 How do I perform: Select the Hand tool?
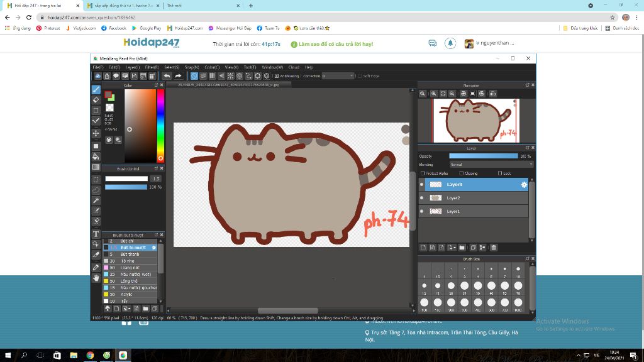[x=96, y=278]
